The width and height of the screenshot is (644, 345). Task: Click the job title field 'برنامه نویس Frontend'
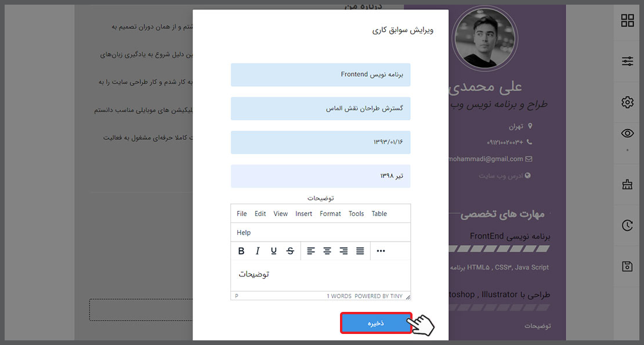[320, 75]
